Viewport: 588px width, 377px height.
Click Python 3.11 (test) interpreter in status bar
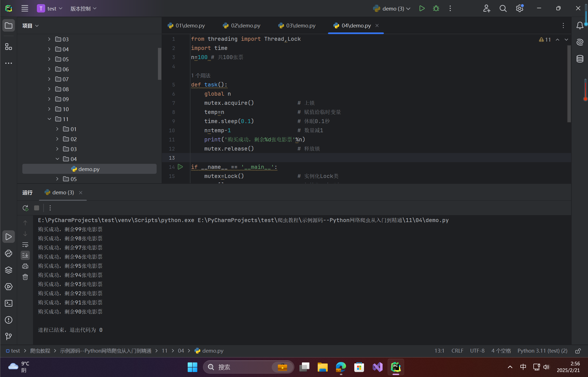point(542,351)
